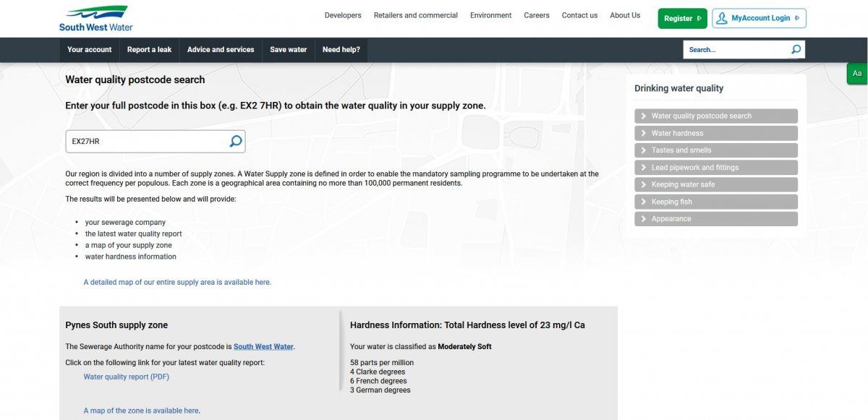This screenshot has width=868, height=420.
Task: Click the South West Water logo
Action: pyautogui.click(x=94, y=18)
